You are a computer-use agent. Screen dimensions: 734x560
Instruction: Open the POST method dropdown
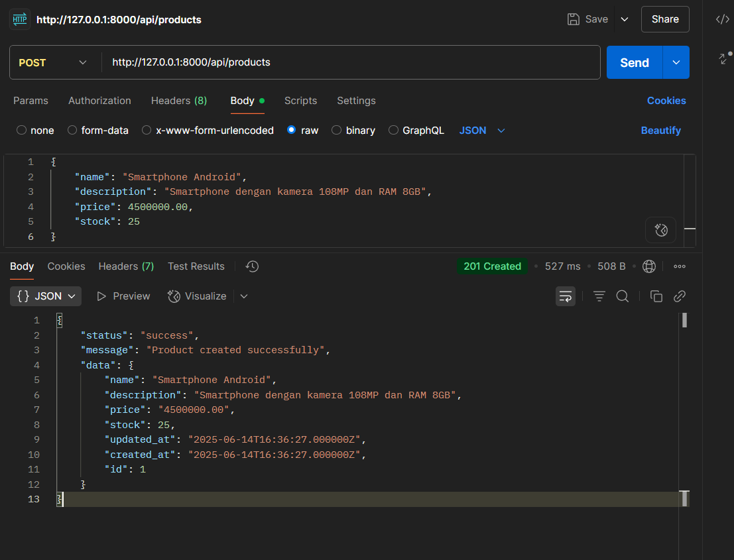point(53,62)
